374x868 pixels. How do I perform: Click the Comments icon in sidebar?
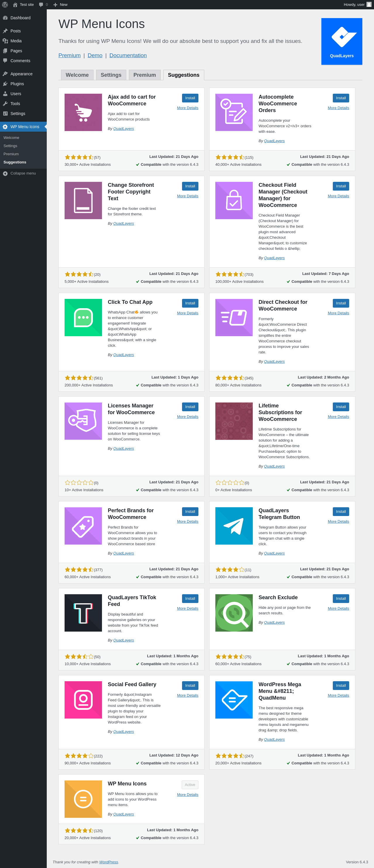[5, 61]
